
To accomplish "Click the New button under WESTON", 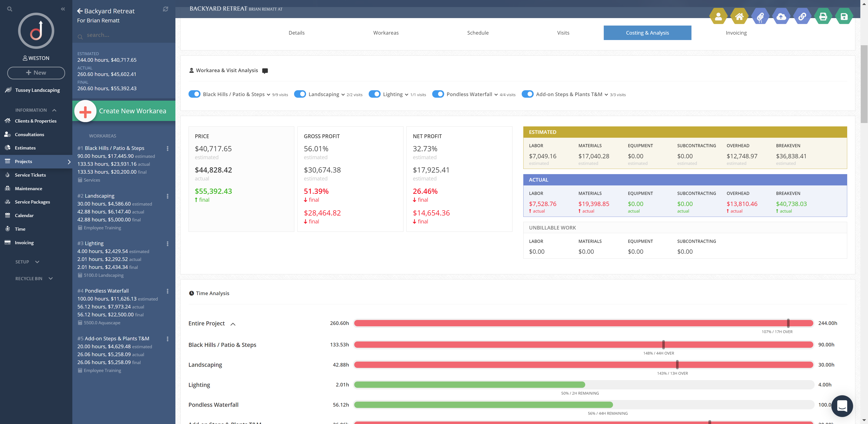I will click(x=36, y=73).
